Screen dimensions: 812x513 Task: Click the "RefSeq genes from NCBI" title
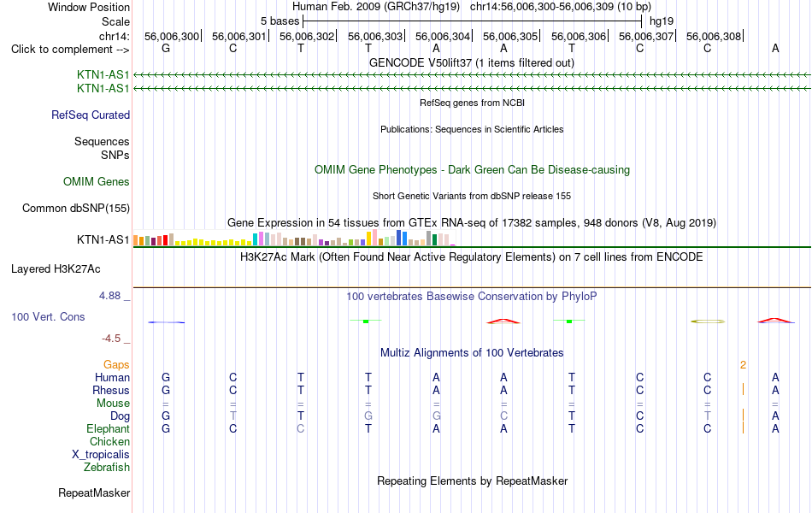click(472, 103)
